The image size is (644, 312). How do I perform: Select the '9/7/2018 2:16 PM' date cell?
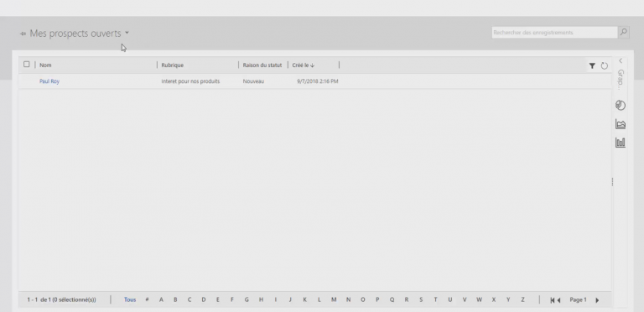pyautogui.click(x=318, y=81)
